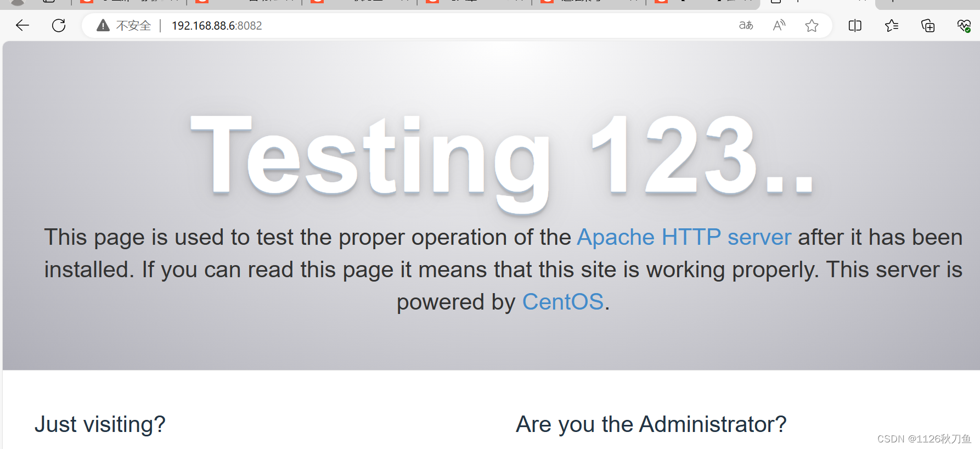The width and height of the screenshot is (980, 449).
Task: Open the not-secure site info warning
Action: 123,26
